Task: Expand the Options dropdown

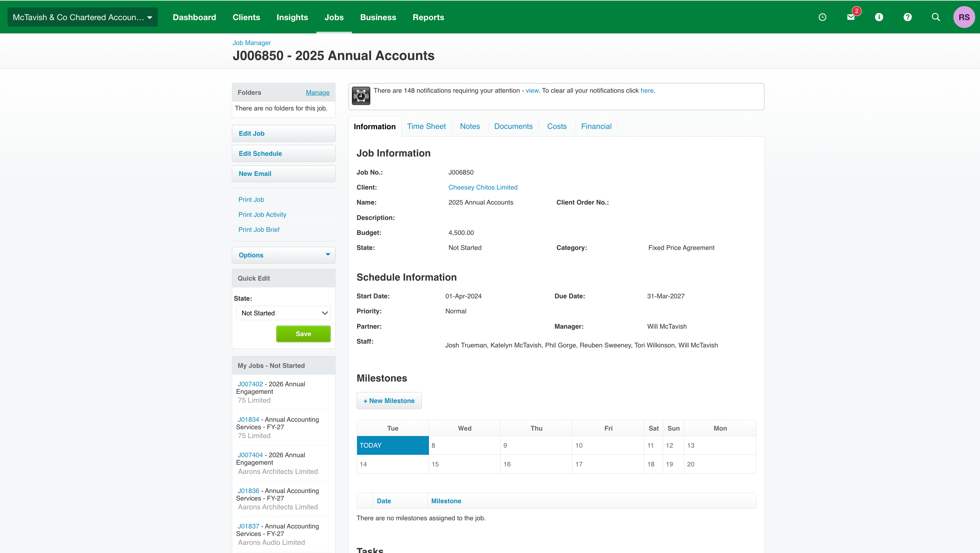Action: click(x=283, y=255)
